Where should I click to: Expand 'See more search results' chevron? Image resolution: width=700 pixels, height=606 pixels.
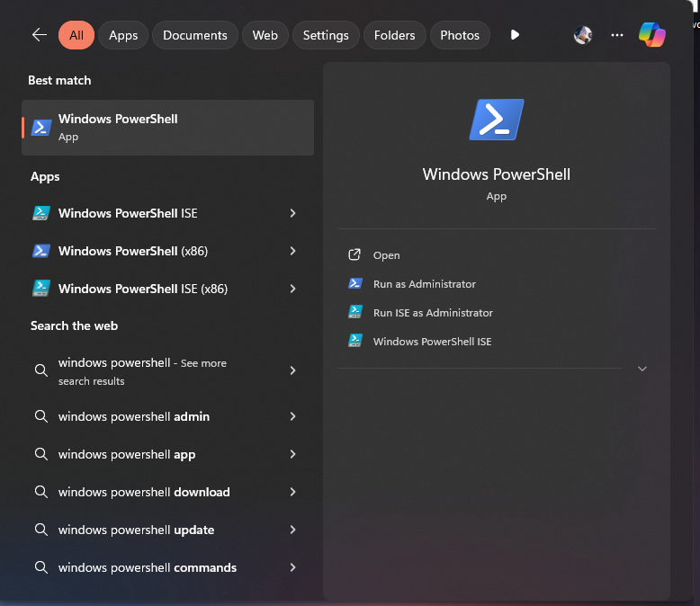tap(292, 370)
